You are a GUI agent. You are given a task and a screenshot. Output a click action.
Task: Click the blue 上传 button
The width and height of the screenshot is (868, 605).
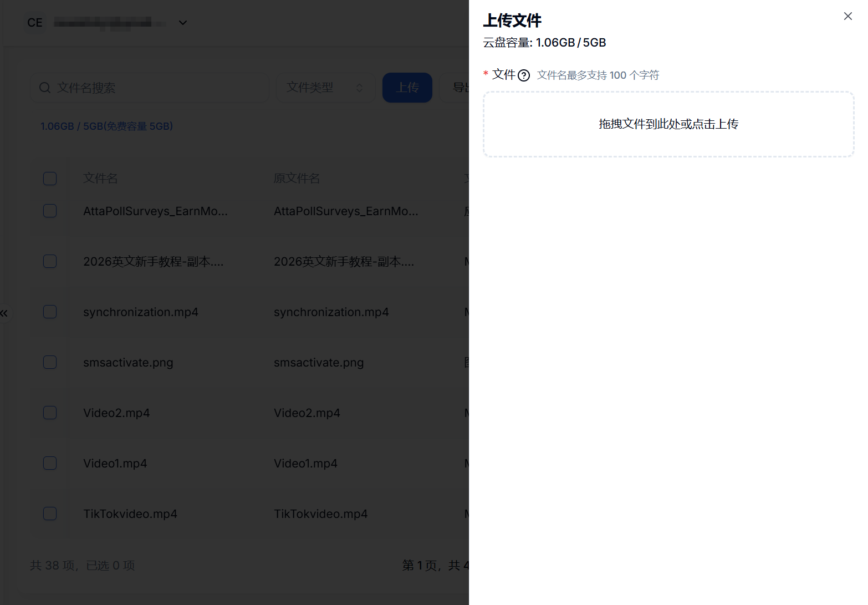tap(407, 88)
